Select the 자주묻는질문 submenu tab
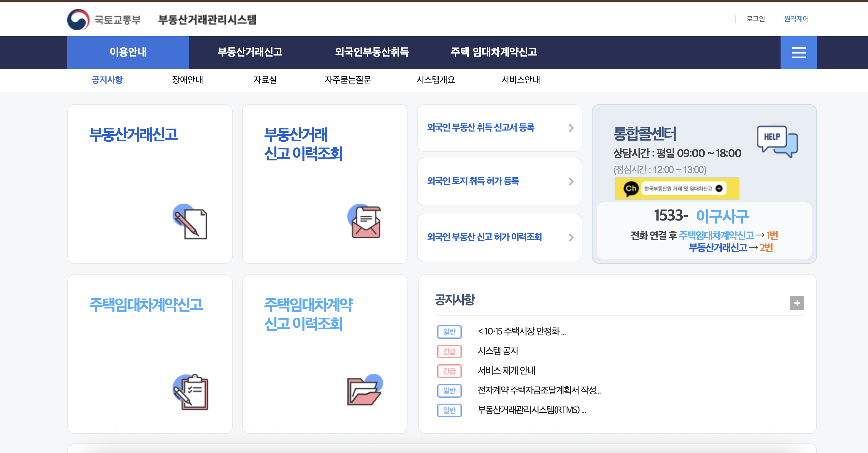 [x=347, y=80]
